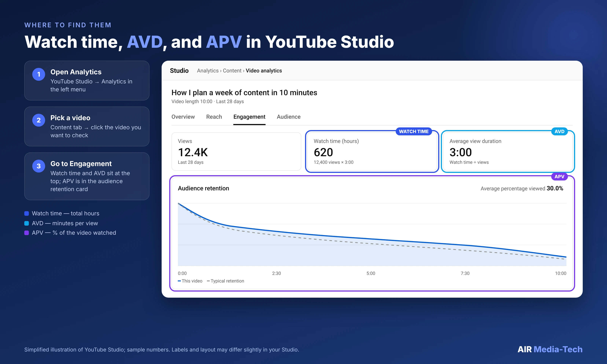Click the 7:30 axis label on retention chart

(x=465, y=273)
